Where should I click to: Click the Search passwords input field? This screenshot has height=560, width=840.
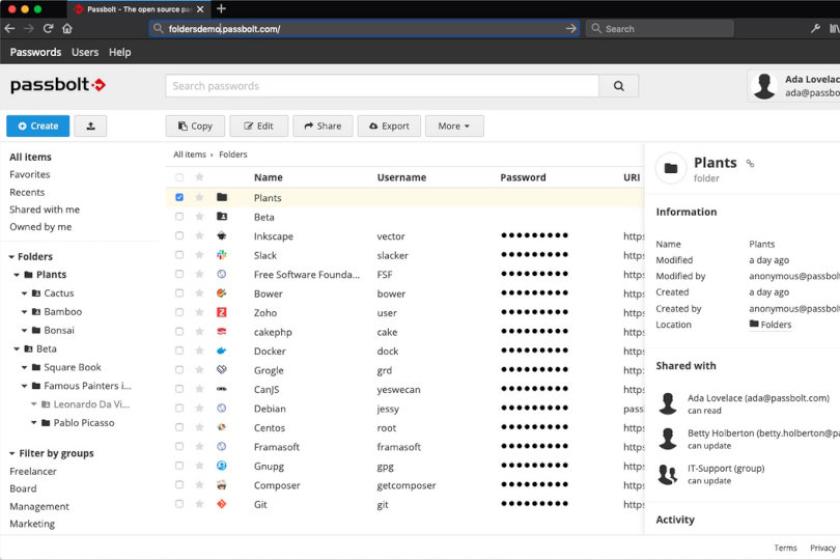382,86
